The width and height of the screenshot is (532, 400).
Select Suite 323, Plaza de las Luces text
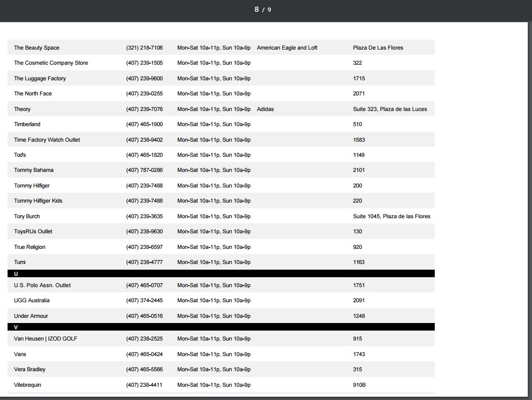point(390,109)
